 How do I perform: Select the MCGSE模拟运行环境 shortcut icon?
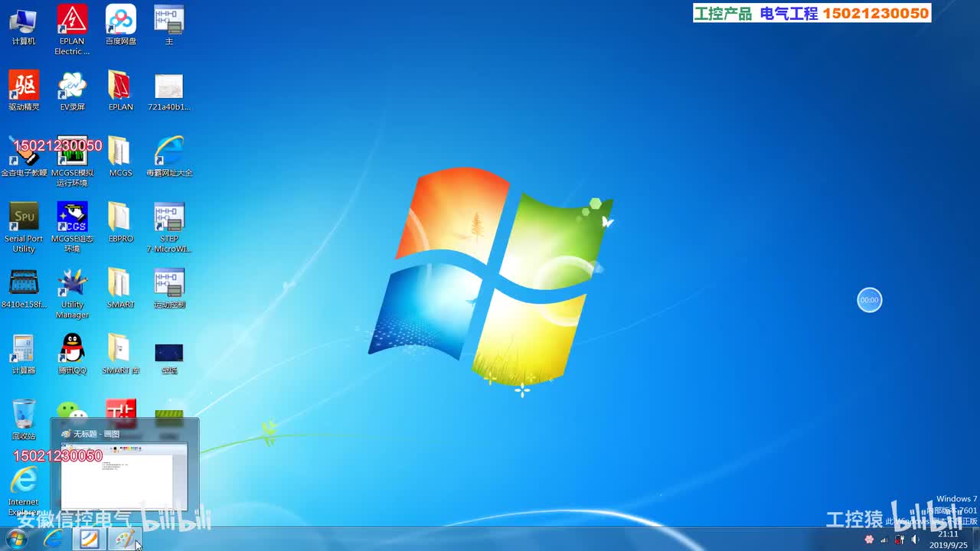pos(72,162)
